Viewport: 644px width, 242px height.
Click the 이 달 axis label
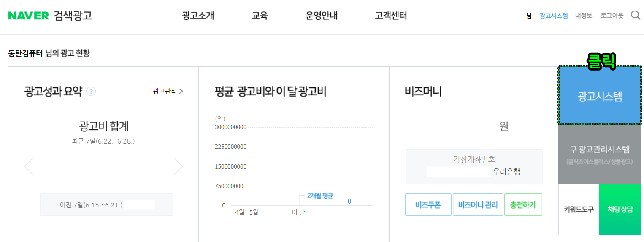tap(298, 212)
